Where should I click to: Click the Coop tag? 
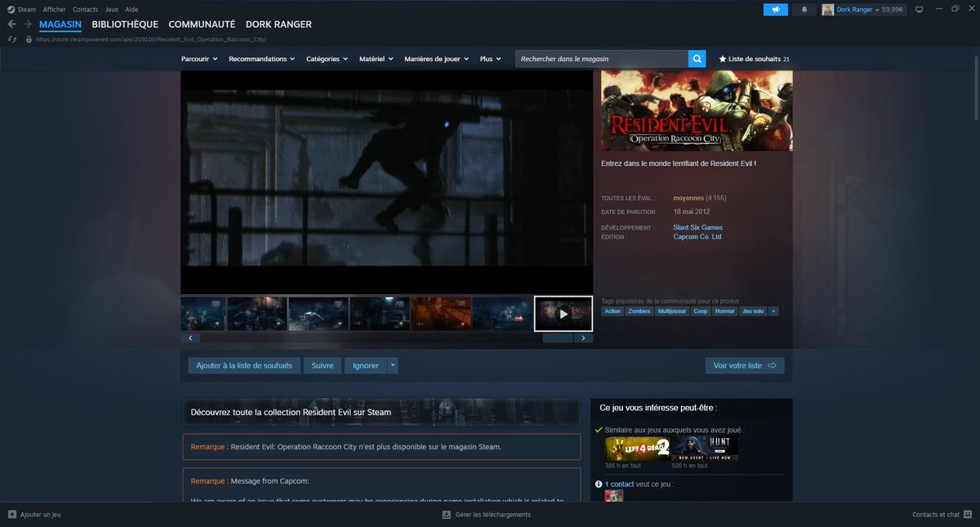[701, 311]
